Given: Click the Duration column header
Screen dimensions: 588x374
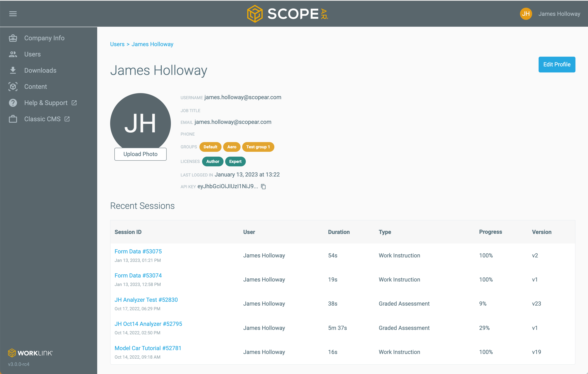Looking at the screenshot, I should (339, 232).
